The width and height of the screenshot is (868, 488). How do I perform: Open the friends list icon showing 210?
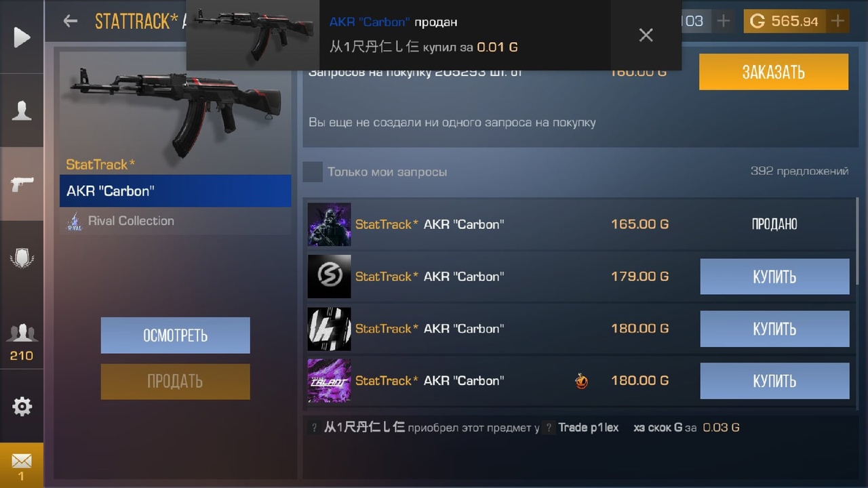pyautogui.click(x=22, y=341)
